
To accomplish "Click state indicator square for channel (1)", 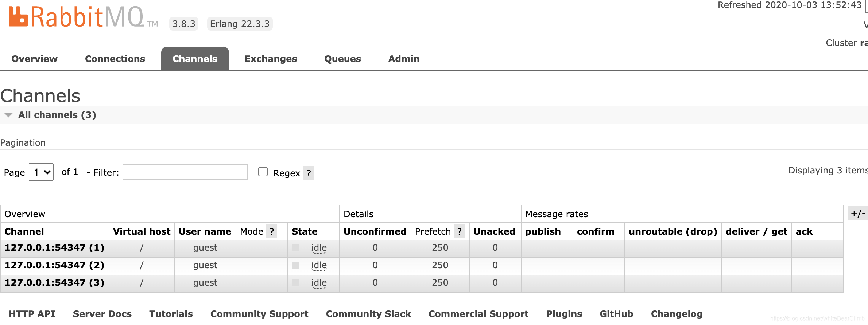I will [295, 248].
